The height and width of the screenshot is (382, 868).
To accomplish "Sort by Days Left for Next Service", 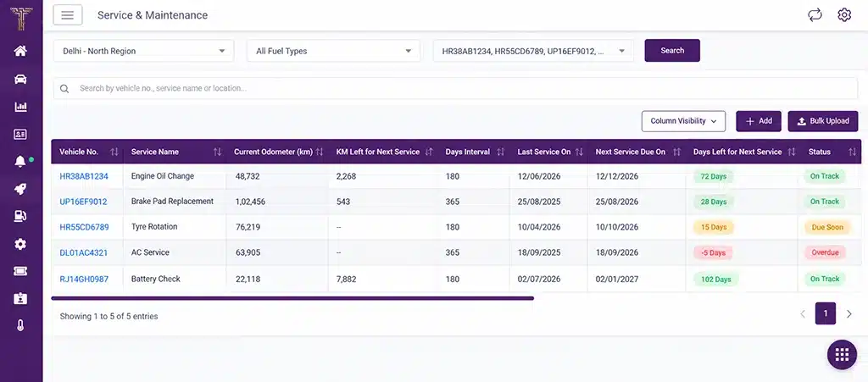I will click(x=792, y=152).
